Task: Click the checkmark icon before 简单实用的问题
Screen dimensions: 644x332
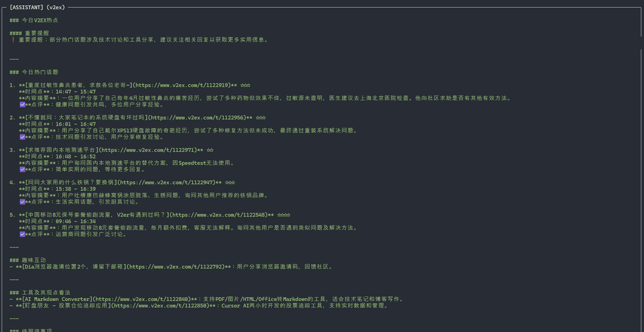Action: click(22, 169)
